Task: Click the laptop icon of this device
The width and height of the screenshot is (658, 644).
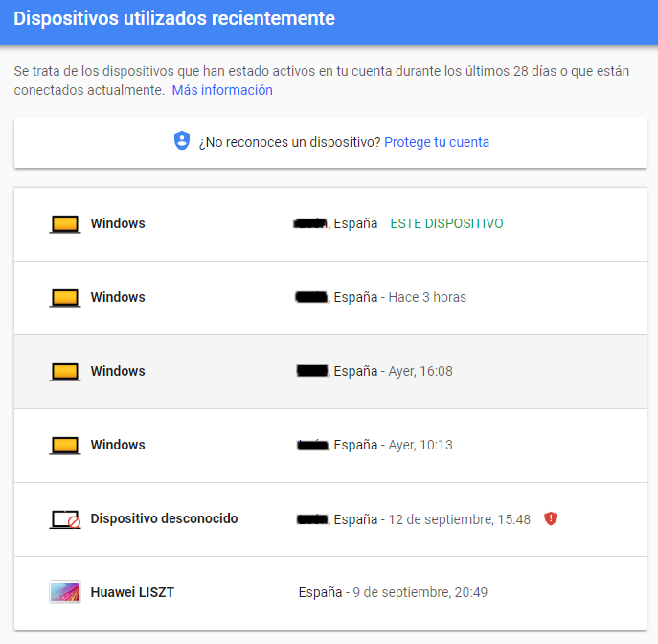Action: [64, 224]
